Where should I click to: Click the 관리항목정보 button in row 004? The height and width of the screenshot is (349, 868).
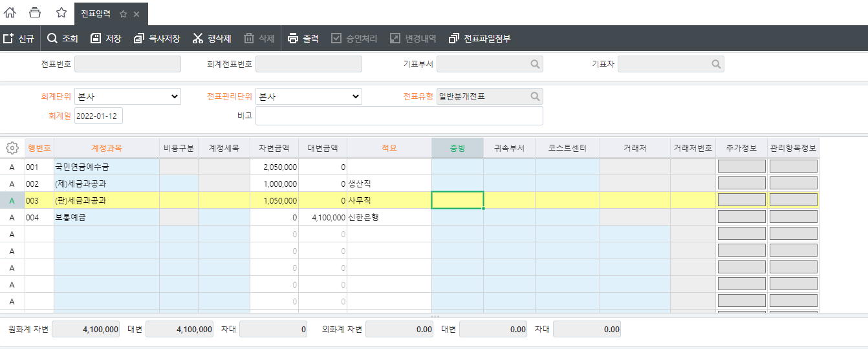[x=794, y=217]
